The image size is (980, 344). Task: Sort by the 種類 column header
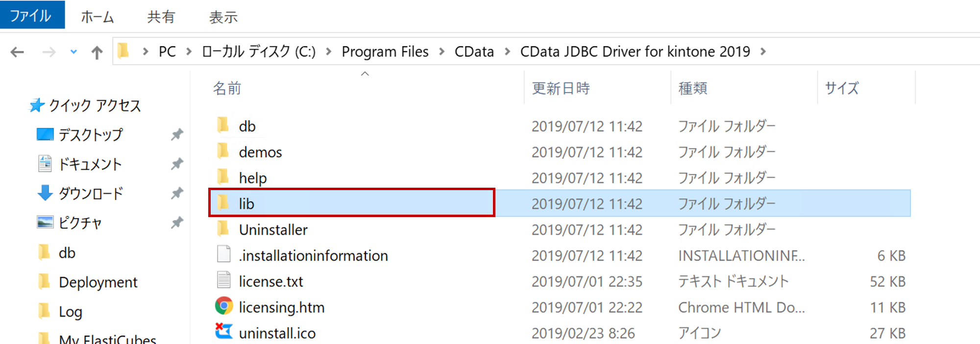click(x=693, y=88)
